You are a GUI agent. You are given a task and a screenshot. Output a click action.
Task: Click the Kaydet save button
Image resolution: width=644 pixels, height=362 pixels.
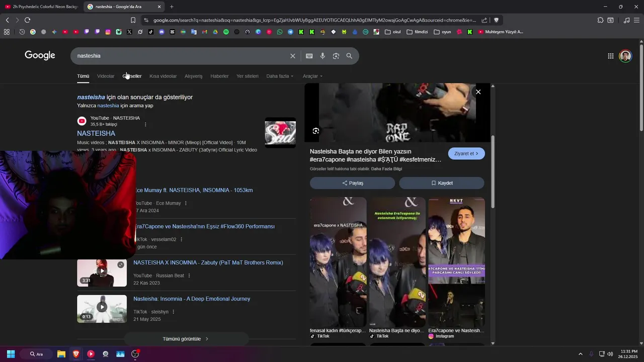[442, 183]
